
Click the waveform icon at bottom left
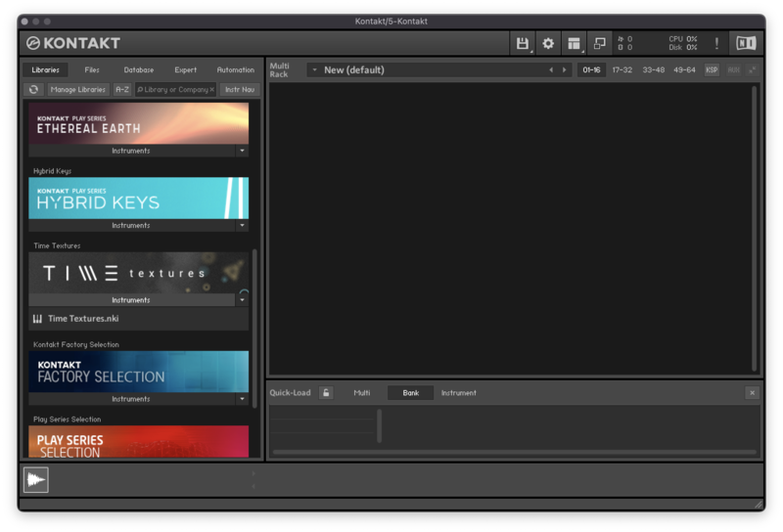[36, 479]
